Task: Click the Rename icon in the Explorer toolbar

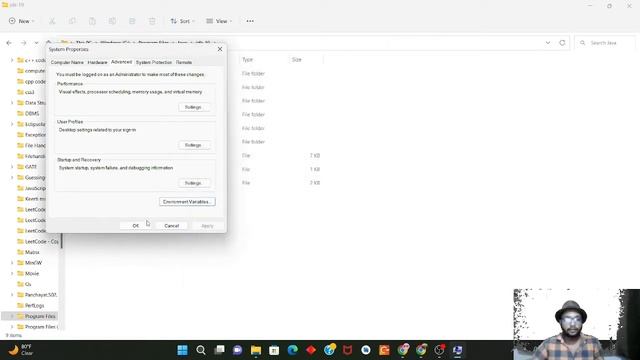Action: pyautogui.click(x=112, y=21)
